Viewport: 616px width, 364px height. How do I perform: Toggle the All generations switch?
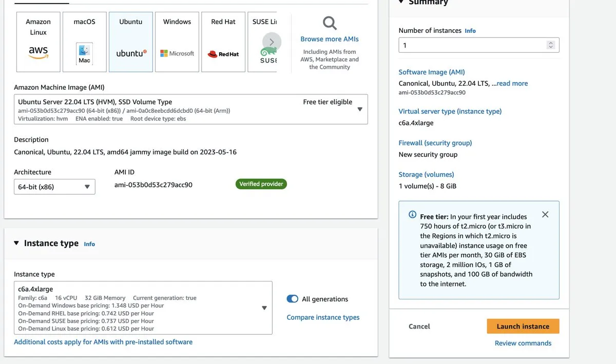pyautogui.click(x=292, y=299)
